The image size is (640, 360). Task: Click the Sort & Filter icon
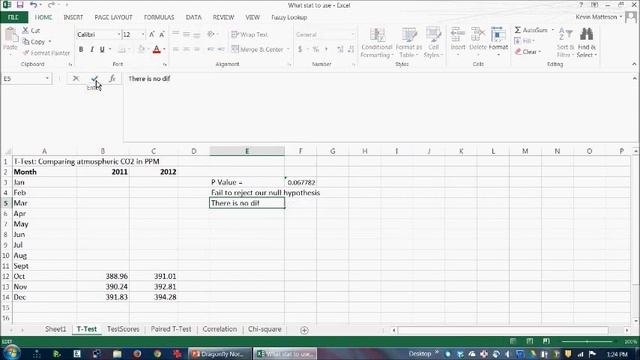(565, 35)
